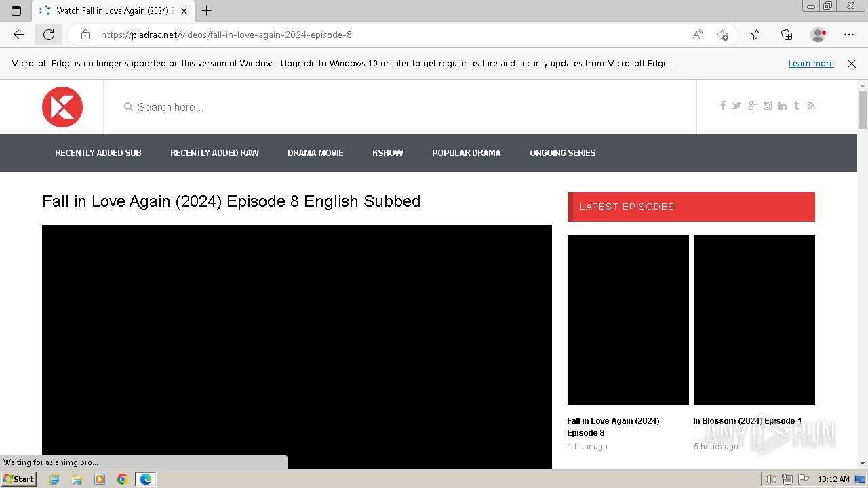Image resolution: width=868 pixels, height=488 pixels.
Task: Click the Latest Episodes header
Action: point(691,207)
